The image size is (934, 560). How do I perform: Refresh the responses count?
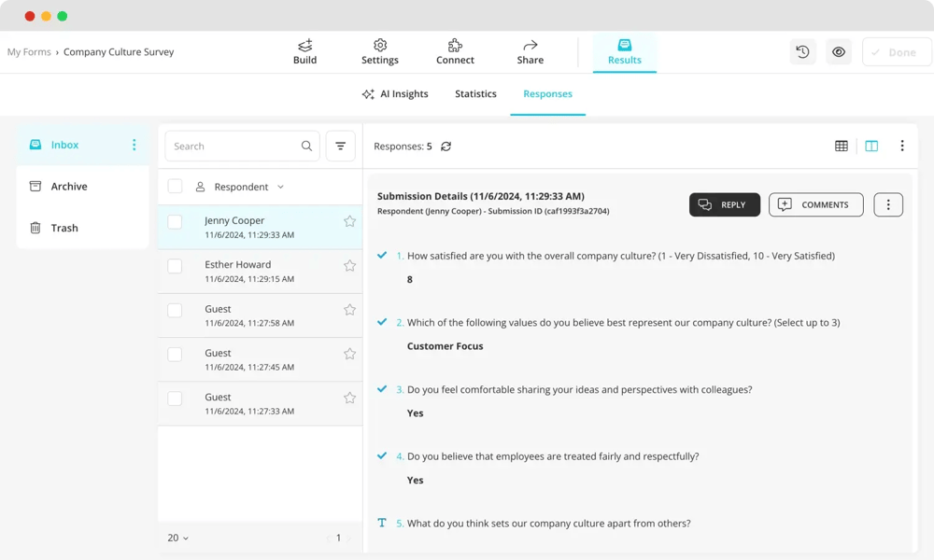(446, 147)
